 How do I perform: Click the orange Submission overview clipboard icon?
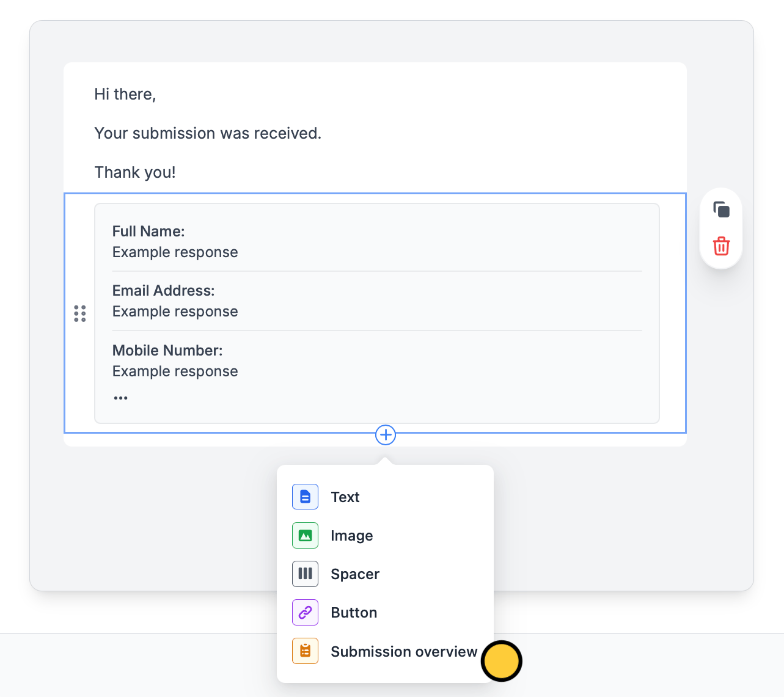(305, 651)
